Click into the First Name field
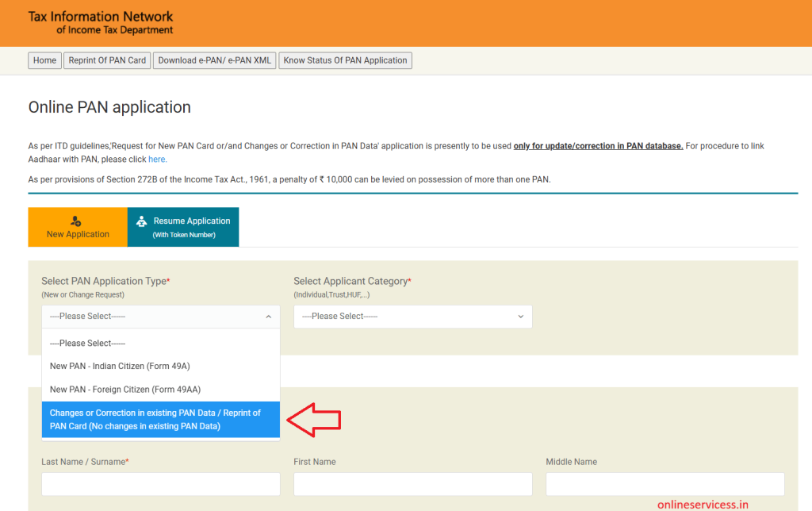 pos(412,484)
